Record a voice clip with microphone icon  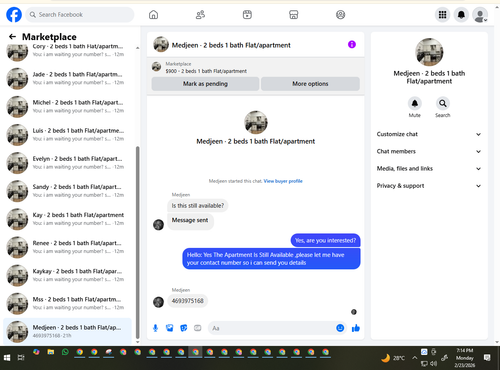pos(155,328)
